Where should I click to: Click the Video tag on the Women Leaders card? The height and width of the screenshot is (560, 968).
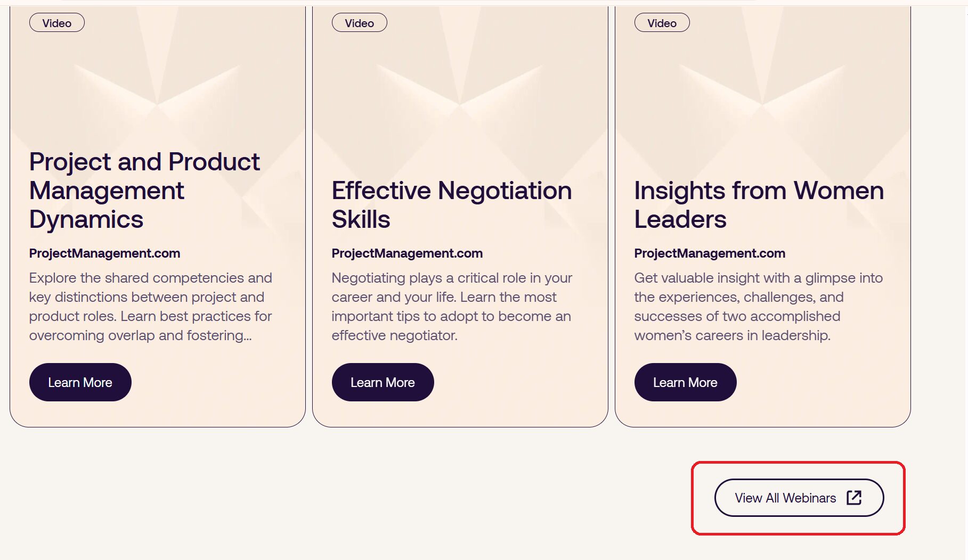[x=662, y=23]
